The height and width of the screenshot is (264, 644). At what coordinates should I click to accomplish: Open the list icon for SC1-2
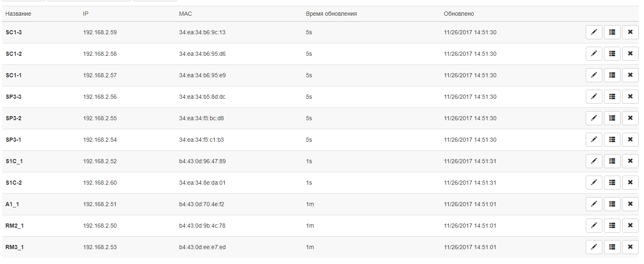(x=612, y=54)
